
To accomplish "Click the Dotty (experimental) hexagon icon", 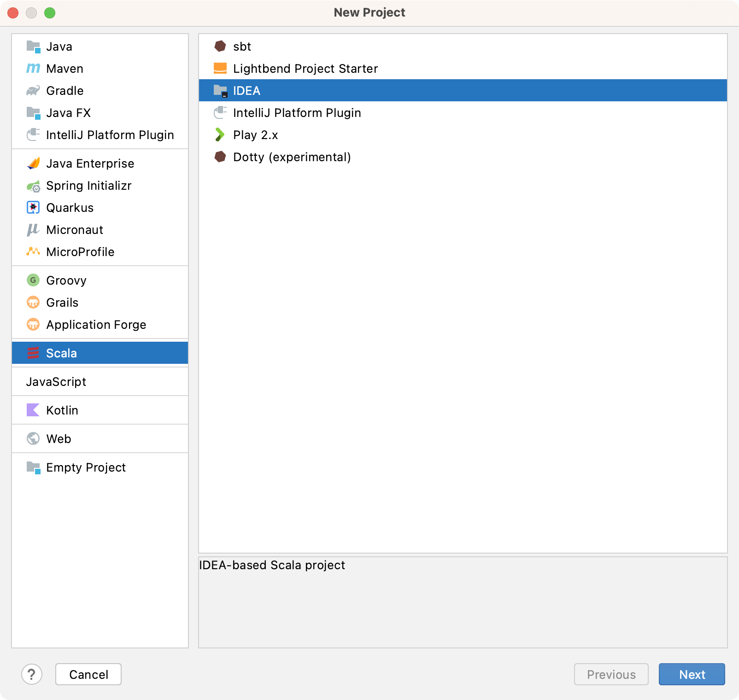I will click(x=220, y=157).
